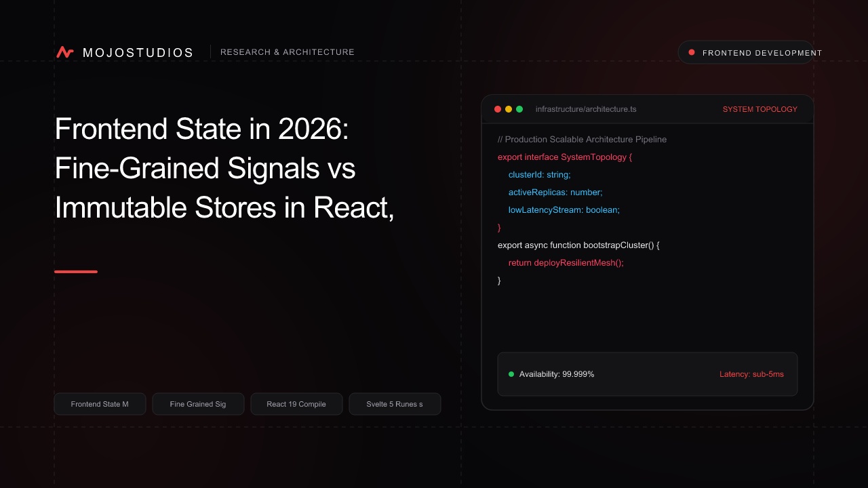Click the green window dot in code panel

[519, 109]
